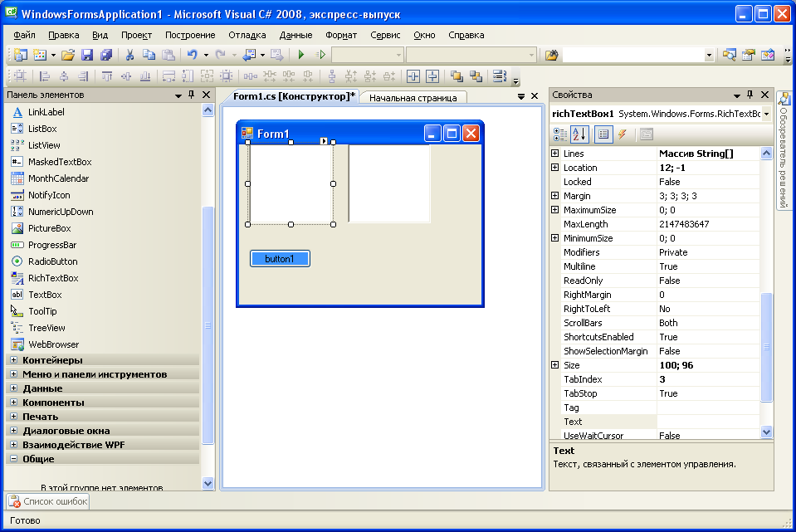Screen dimensions: 796x532
Task: Click the Find in Files icon
Action: 551,54
